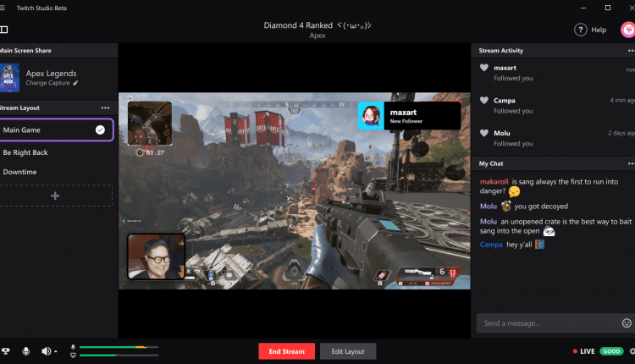Open My Chat options menu
Image resolution: width=635 pixels, height=364 pixels.
631,163
